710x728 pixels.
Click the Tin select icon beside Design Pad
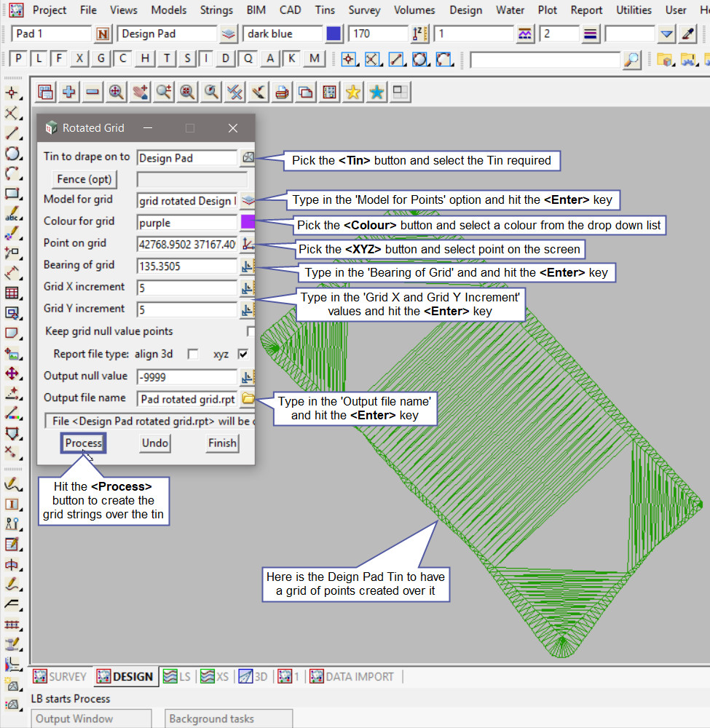tap(248, 157)
